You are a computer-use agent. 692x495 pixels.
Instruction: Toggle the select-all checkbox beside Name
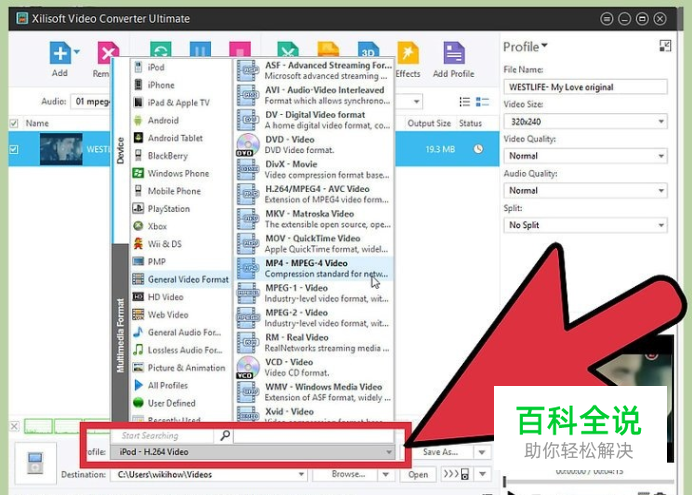(x=14, y=123)
